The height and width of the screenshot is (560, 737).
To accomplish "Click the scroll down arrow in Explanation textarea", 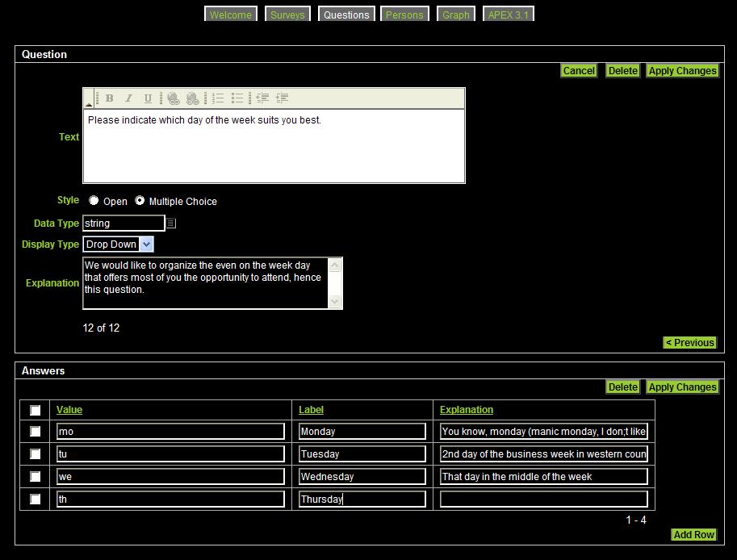I will (335, 301).
